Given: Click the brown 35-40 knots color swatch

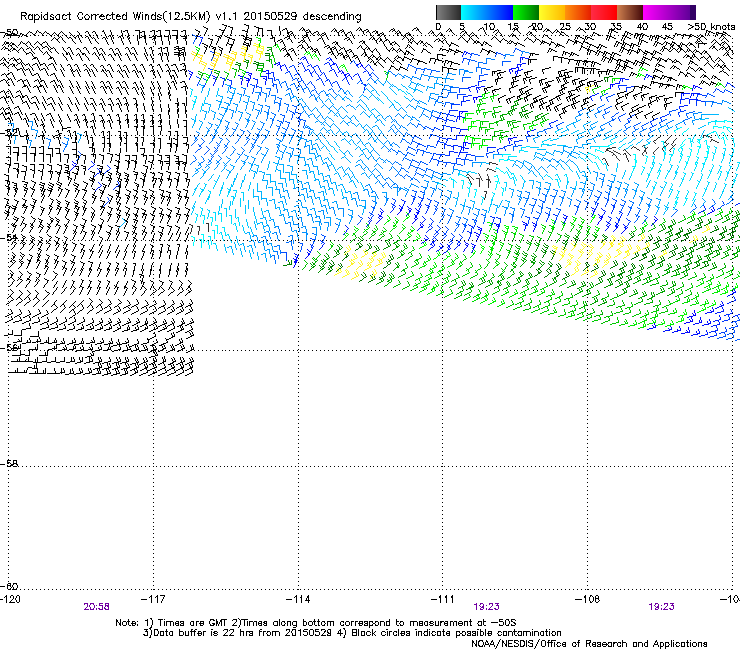Looking at the screenshot, I should point(630,12).
